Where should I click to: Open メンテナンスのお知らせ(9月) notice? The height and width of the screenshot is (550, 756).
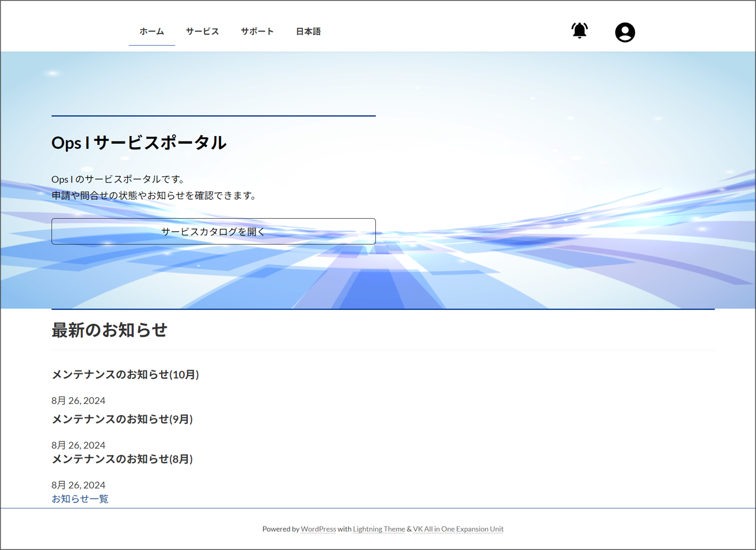click(x=122, y=419)
